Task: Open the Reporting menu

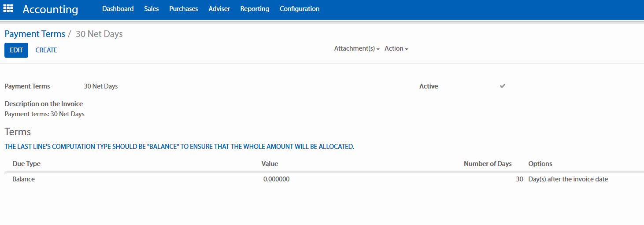Action: (255, 9)
